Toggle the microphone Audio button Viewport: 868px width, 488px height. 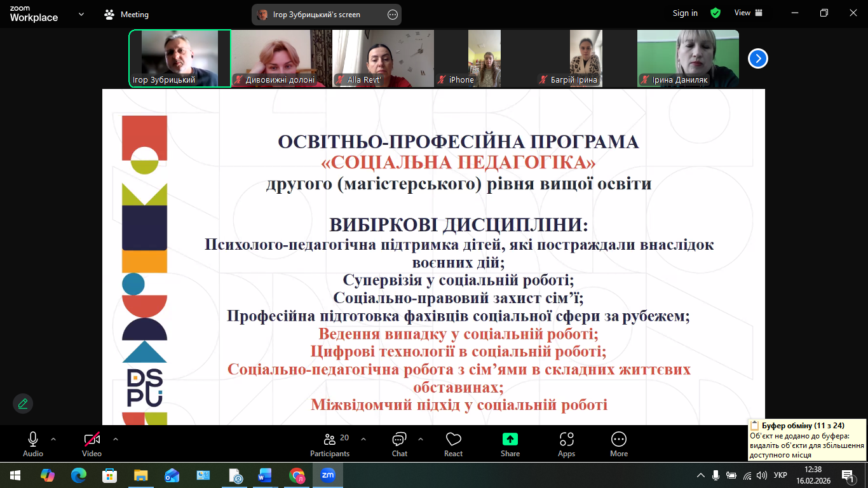[x=33, y=444]
